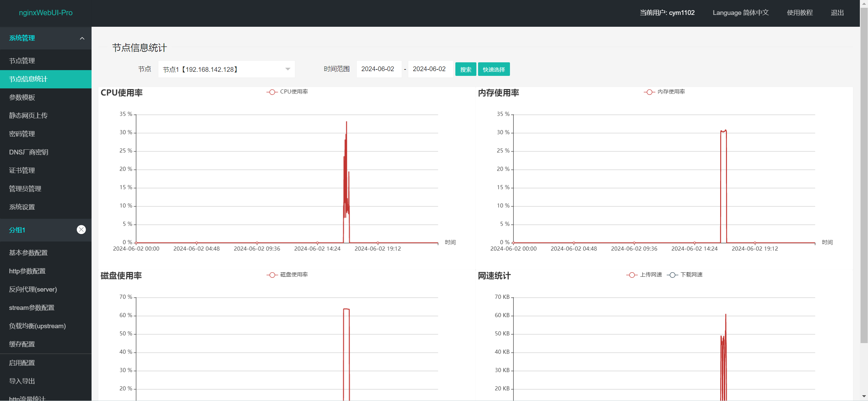Viewport: 868px width, 401px height.
Task: Click the start date field 2024-06-02
Action: pos(379,69)
